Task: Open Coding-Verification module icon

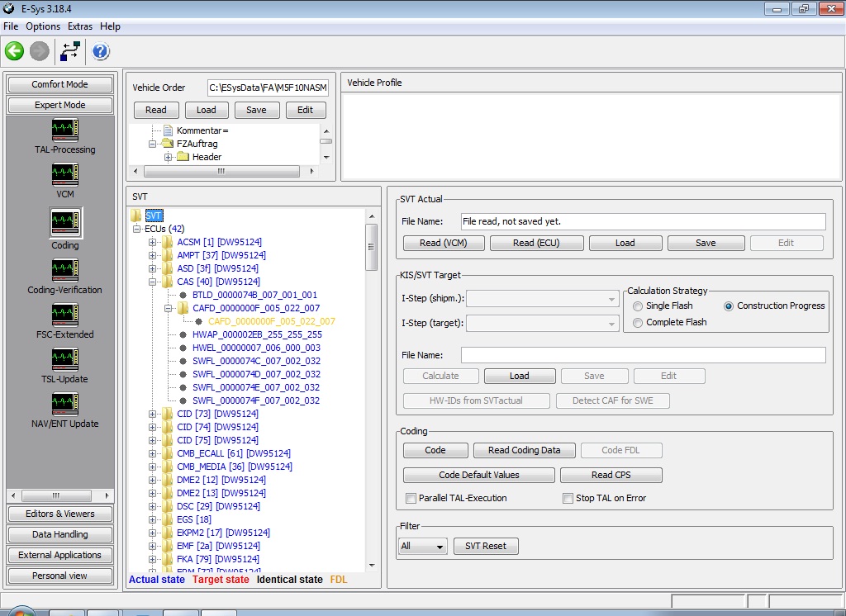Action: [65, 271]
